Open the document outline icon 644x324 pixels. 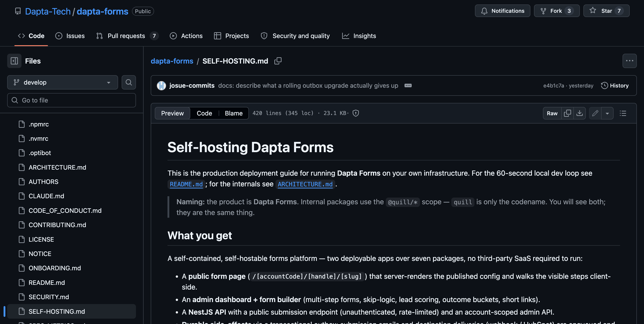(x=623, y=113)
